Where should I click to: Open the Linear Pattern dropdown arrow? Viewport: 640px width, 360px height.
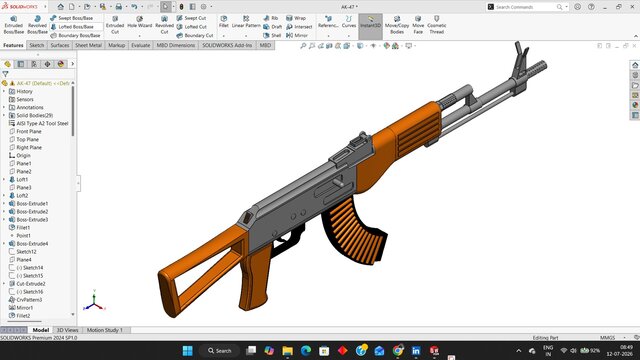246,36
